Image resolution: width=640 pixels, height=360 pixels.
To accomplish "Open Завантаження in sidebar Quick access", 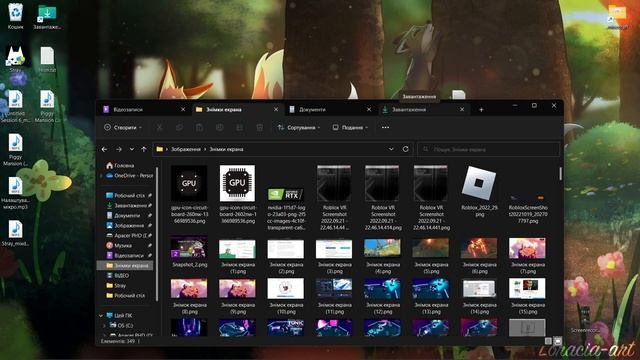I will click(129, 205).
